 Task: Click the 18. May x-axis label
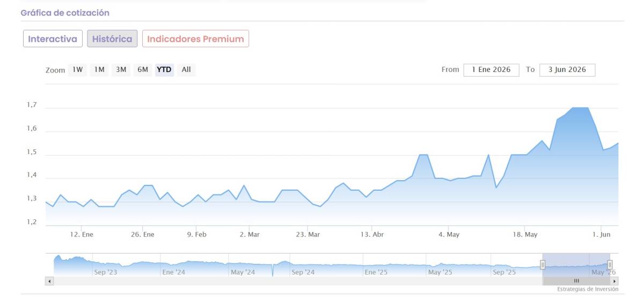[524, 234]
